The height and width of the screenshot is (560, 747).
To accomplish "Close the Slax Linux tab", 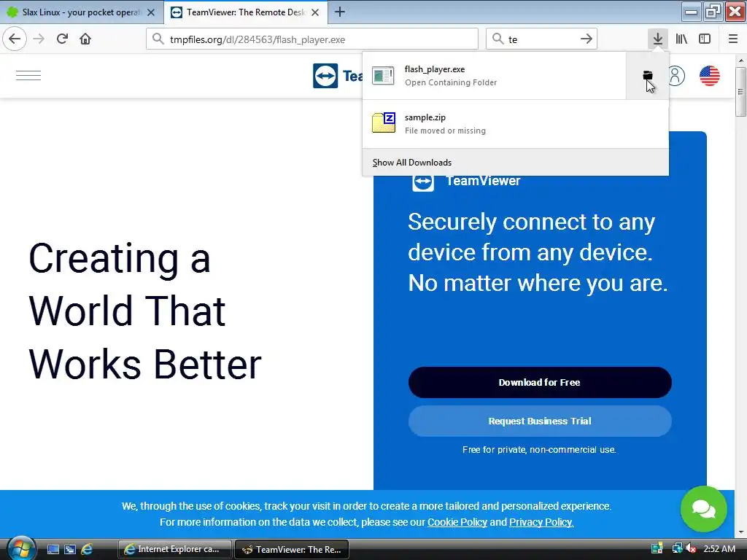I will click(151, 12).
